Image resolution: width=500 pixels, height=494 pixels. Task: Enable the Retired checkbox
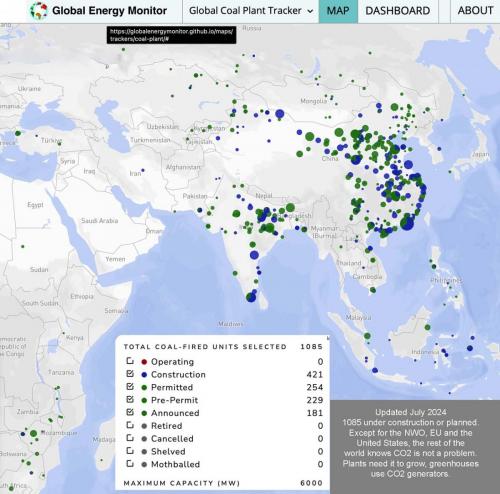point(130,425)
